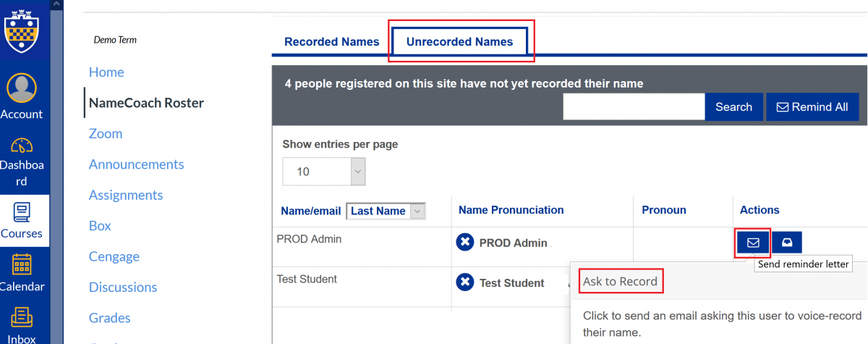Open the Inbox icon in sidebar
This screenshot has width=868, height=344.
22,317
